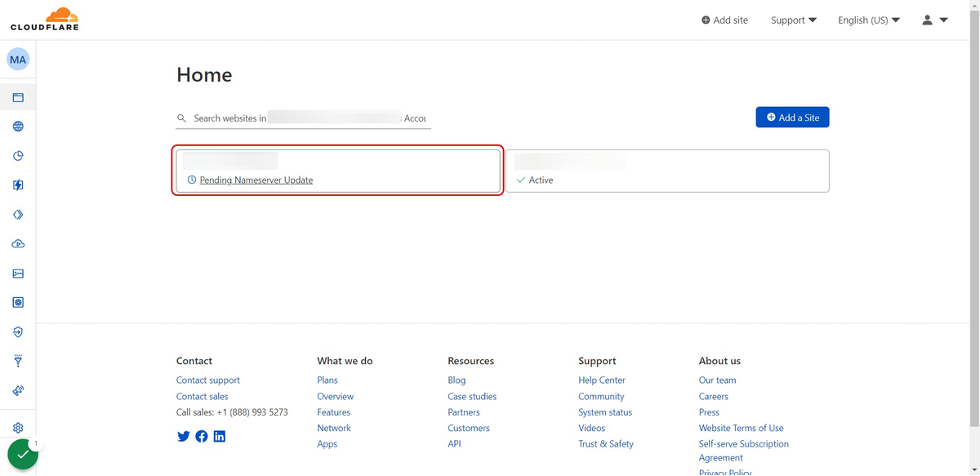Open the Active site card

666,171
